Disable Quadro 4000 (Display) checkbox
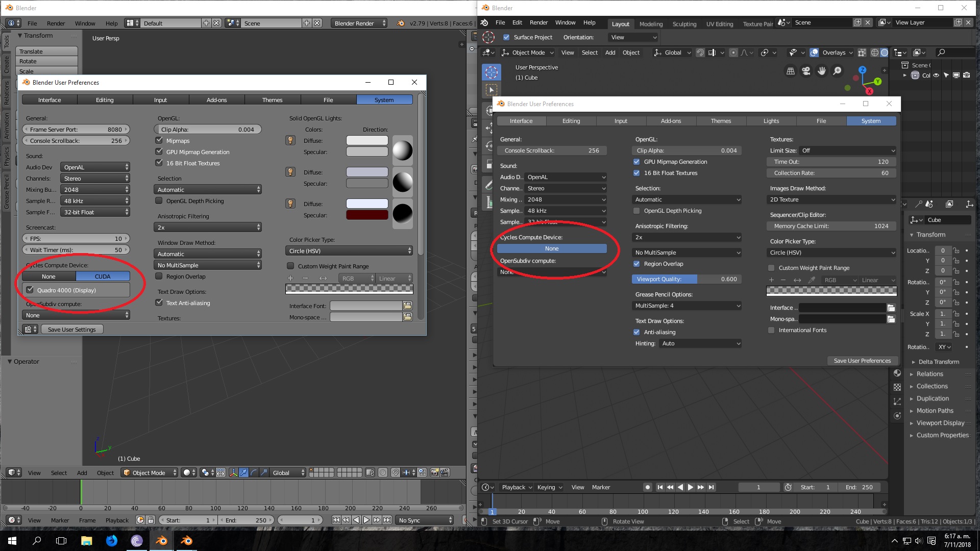The height and width of the screenshot is (551, 980). click(30, 290)
